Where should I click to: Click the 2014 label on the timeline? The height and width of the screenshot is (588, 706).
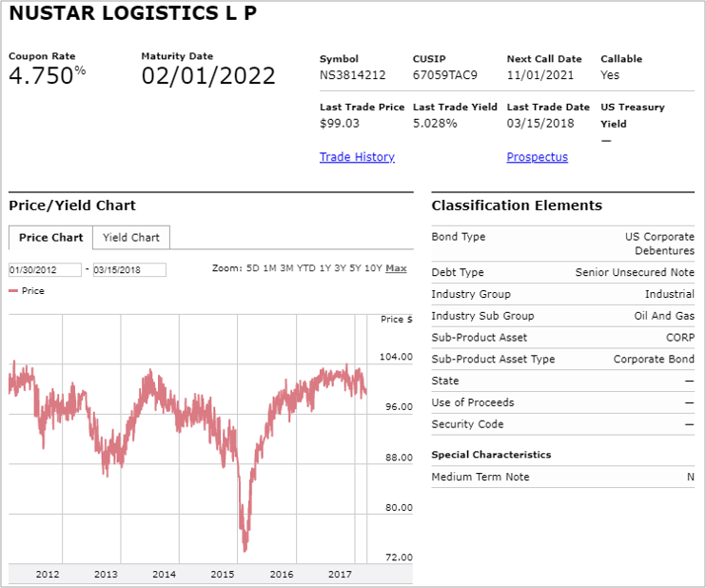164,574
